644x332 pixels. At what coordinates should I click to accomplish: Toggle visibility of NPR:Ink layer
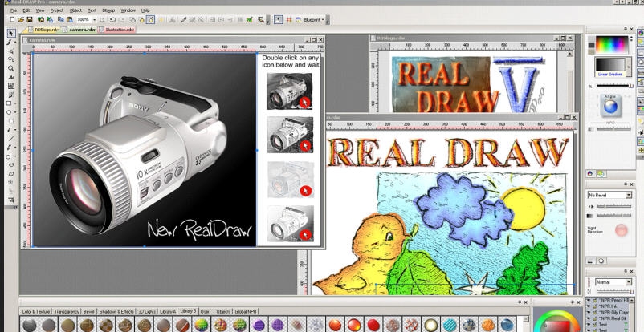click(589, 306)
